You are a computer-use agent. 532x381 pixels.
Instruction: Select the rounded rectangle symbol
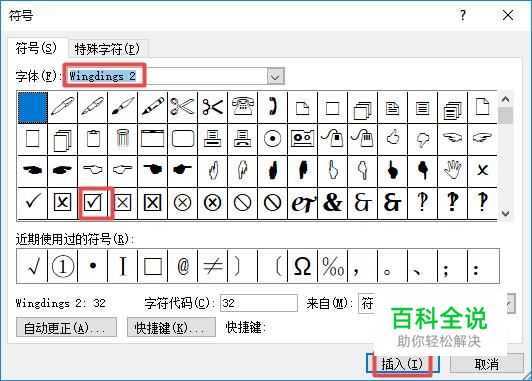pyautogui.click(x=183, y=139)
